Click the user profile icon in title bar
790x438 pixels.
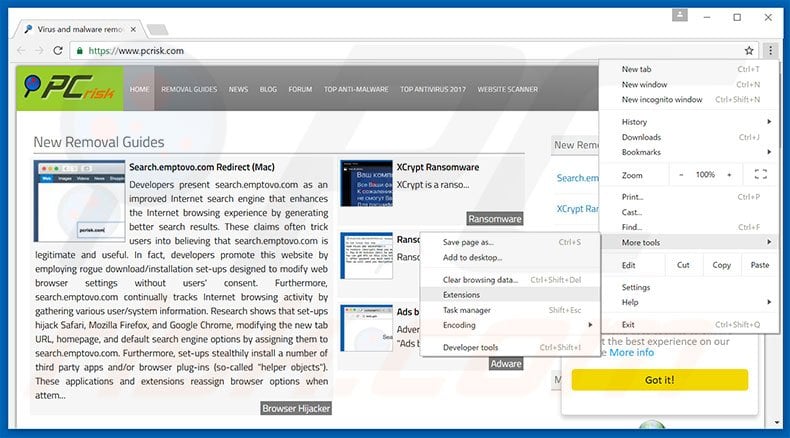(680, 16)
